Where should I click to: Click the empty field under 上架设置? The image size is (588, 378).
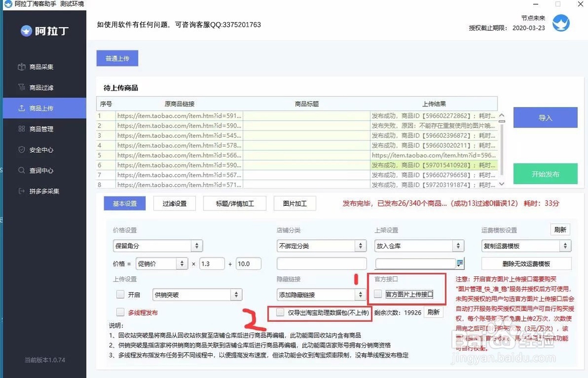[416, 263]
